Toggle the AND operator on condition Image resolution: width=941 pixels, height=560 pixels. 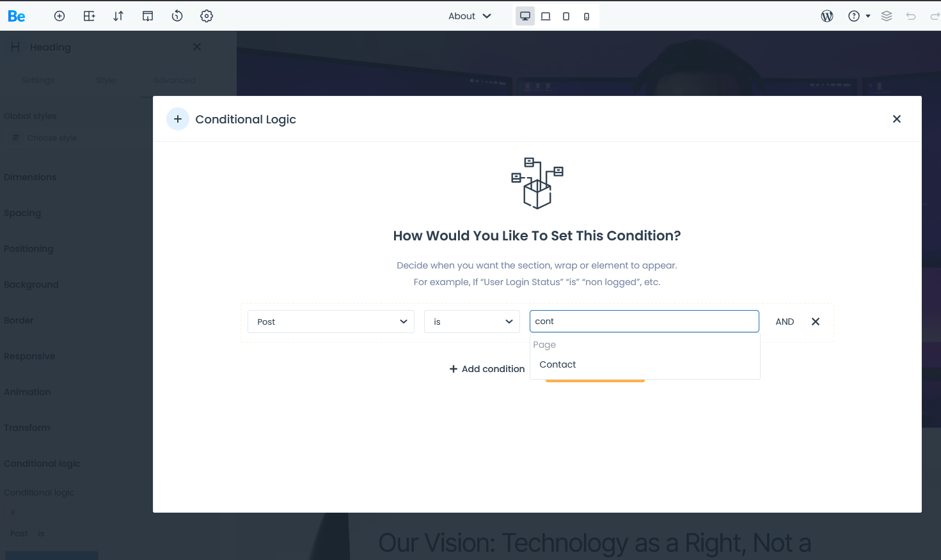point(784,322)
